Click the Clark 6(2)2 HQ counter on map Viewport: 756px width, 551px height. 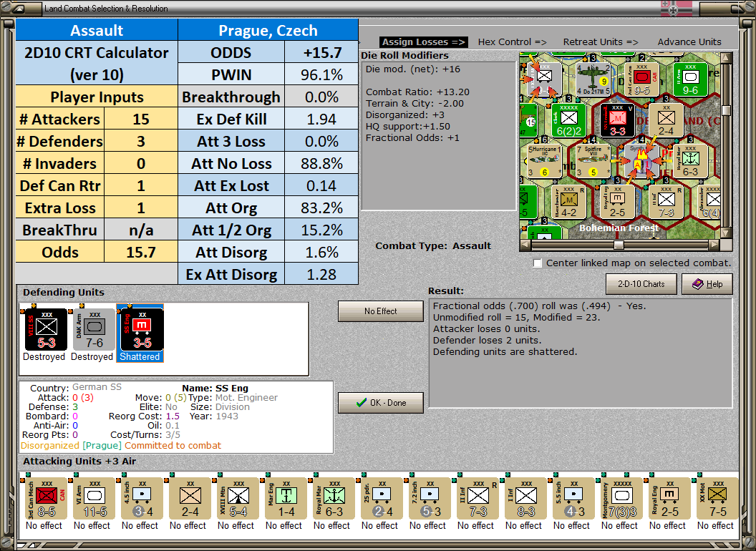569,120
